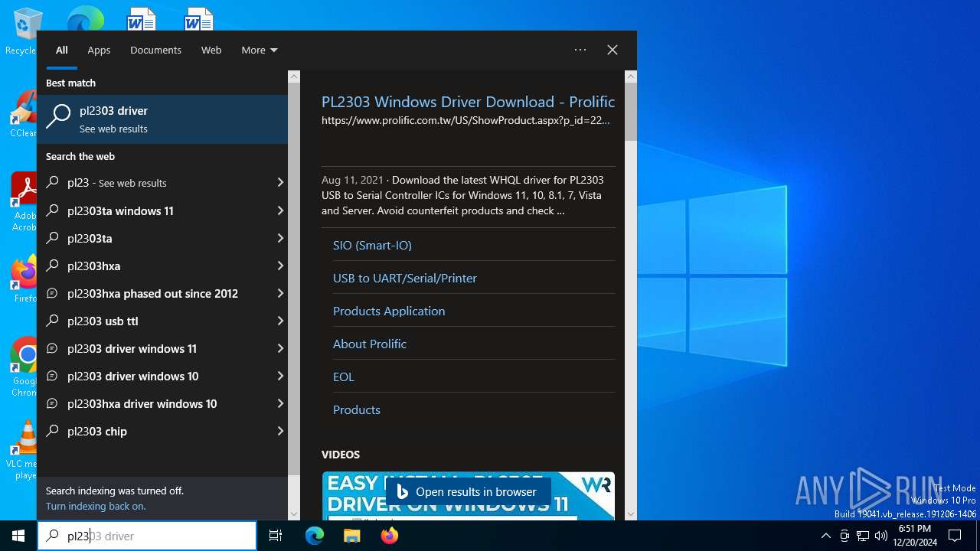Open the removable-device tray icon beside network
Image resolution: width=980 pixels, height=551 pixels.
pos(844,536)
